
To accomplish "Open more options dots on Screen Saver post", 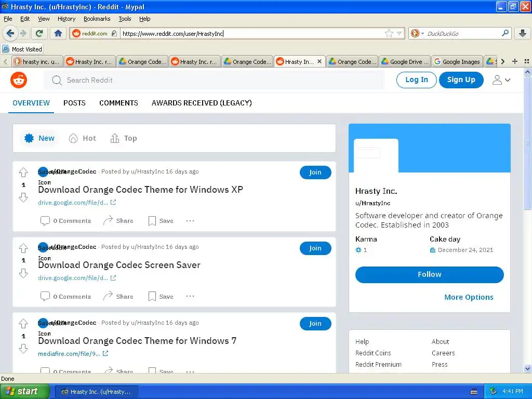I will [190, 296].
